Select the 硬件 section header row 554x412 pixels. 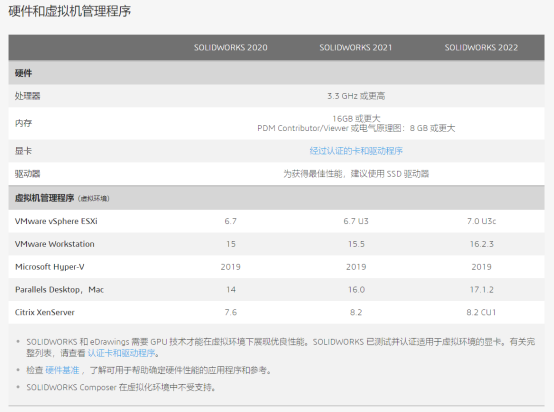[x=276, y=73]
